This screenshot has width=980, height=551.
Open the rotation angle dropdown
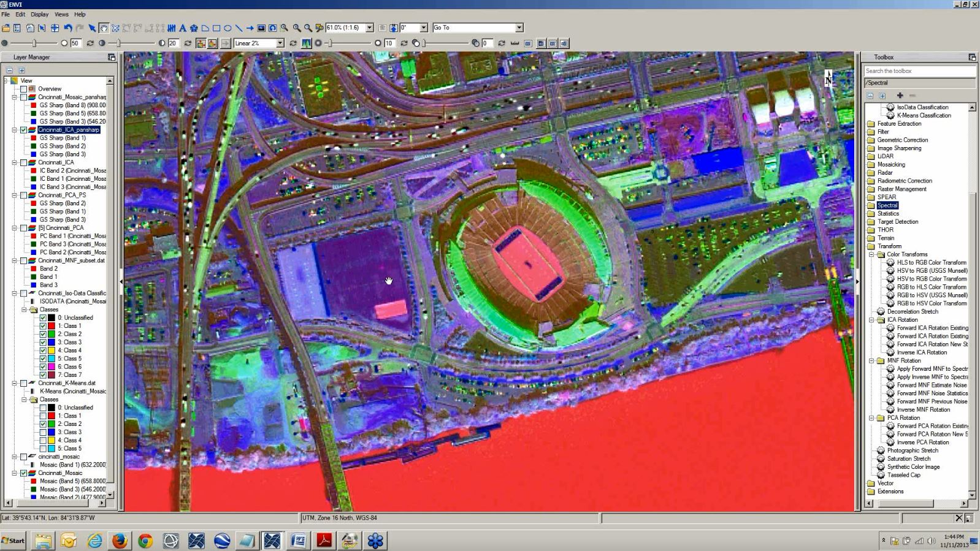423,28
